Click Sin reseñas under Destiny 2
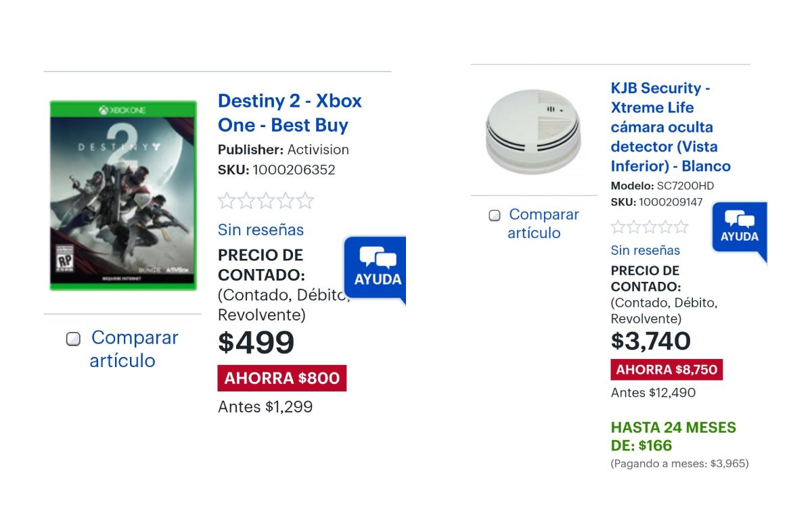This screenshot has height=505, width=812. tap(261, 230)
